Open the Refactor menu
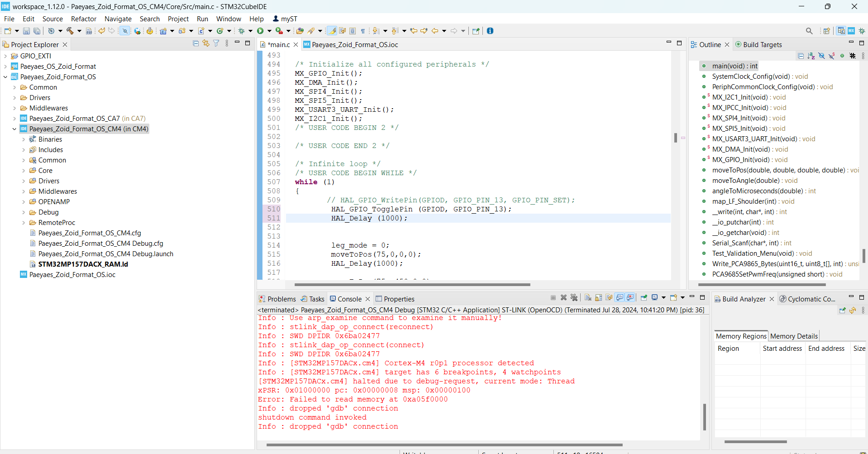 (x=83, y=19)
